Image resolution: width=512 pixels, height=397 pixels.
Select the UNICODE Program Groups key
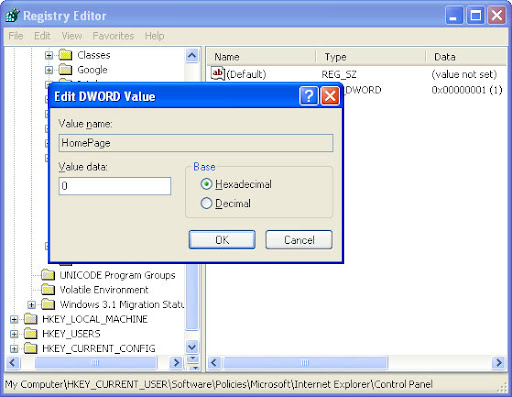click(x=117, y=275)
